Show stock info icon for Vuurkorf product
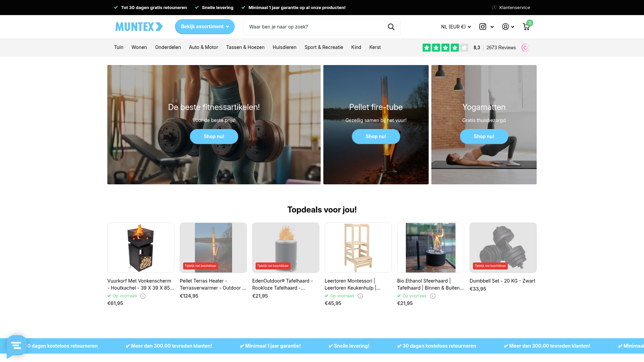Viewport: 644px width, 362px height. [143, 296]
